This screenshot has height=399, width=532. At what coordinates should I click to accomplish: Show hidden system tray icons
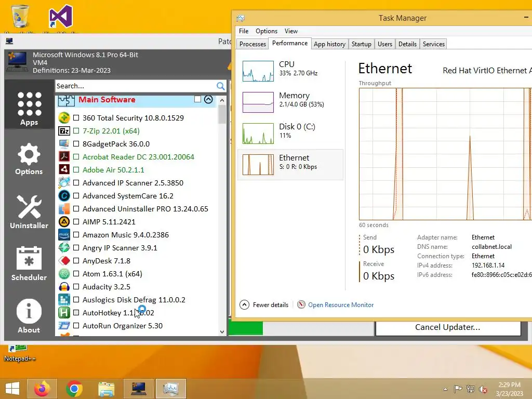(445, 389)
